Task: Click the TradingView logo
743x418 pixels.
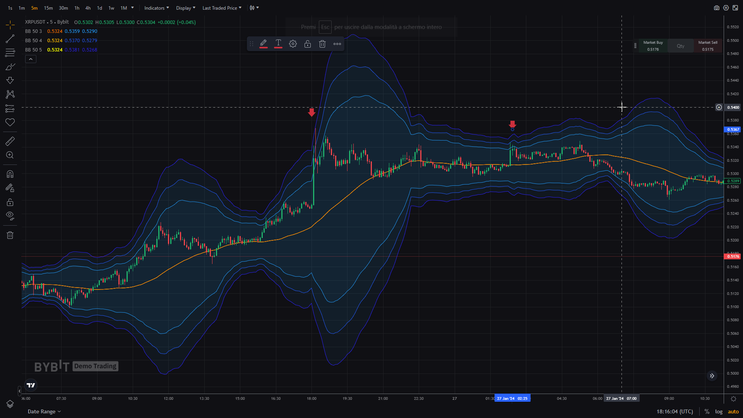Action: (x=31, y=385)
